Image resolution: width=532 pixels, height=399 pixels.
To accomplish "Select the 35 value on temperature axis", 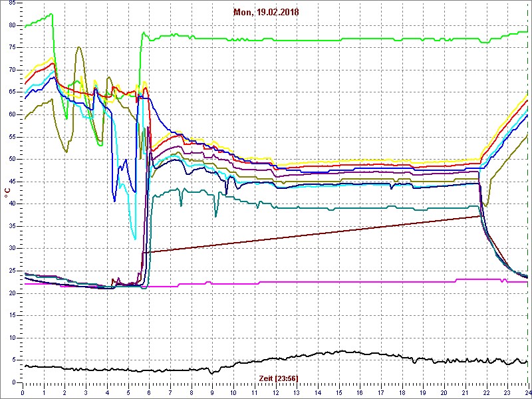I will click(11, 226).
